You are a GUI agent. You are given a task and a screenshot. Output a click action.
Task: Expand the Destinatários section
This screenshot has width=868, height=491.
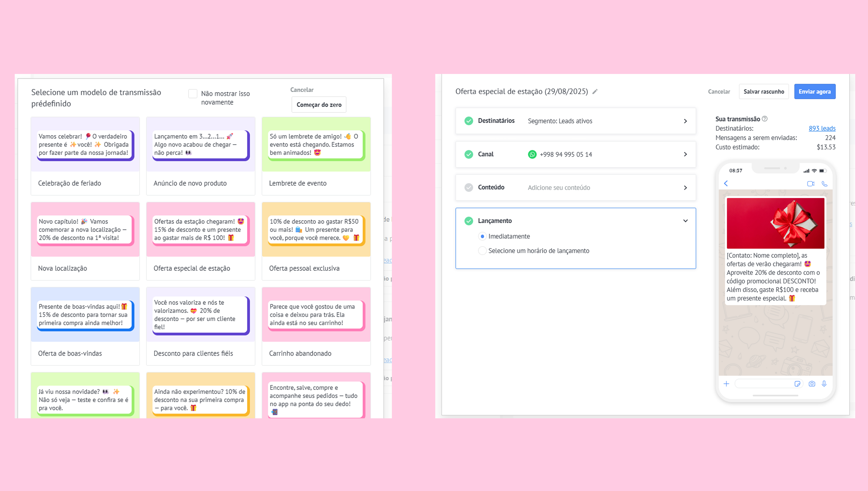(685, 121)
